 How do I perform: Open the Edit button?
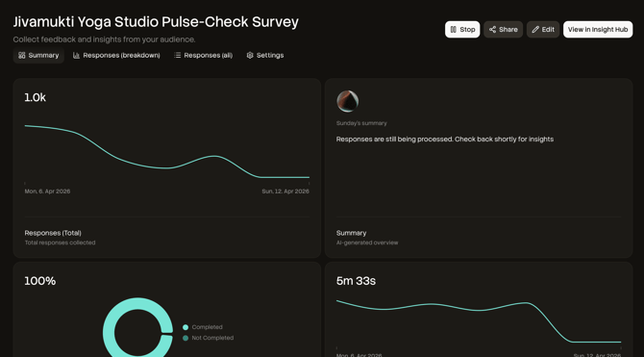point(543,30)
